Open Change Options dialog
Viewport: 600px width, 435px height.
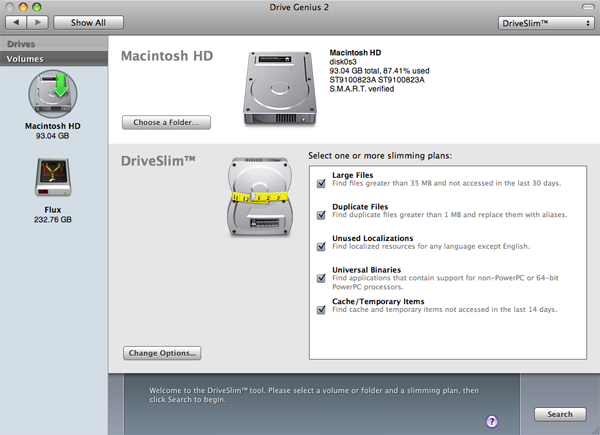pyautogui.click(x=162, y=353)
